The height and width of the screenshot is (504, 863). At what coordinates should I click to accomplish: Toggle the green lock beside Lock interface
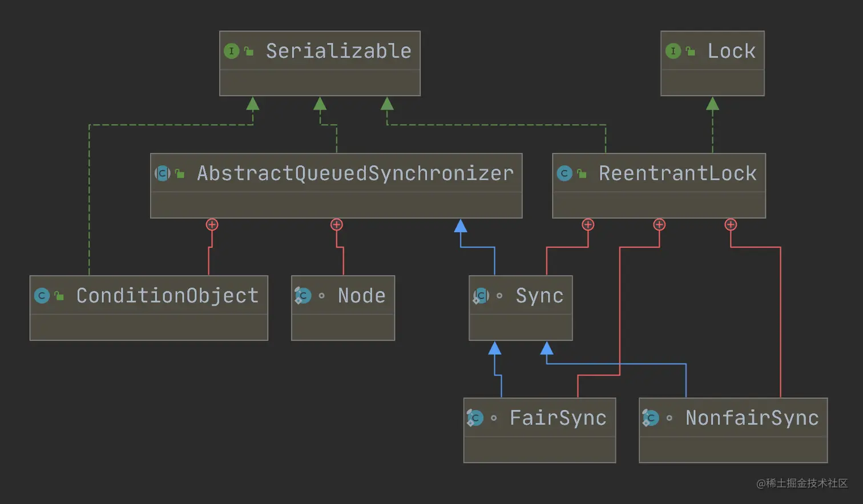pyautogui.click(x=689, y=51)
